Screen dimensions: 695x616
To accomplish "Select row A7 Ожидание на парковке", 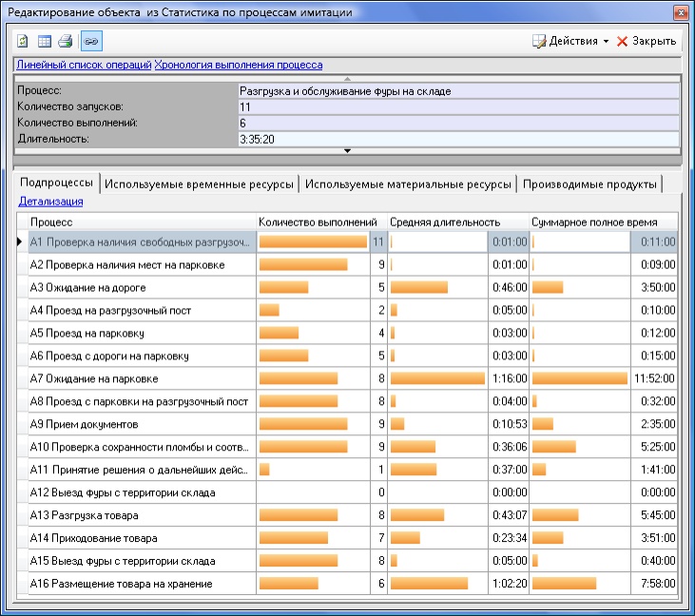I will (x=95, y=378).
